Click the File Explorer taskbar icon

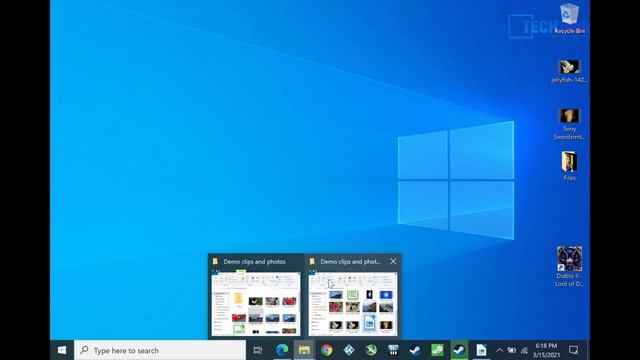[x=304, y=350]
